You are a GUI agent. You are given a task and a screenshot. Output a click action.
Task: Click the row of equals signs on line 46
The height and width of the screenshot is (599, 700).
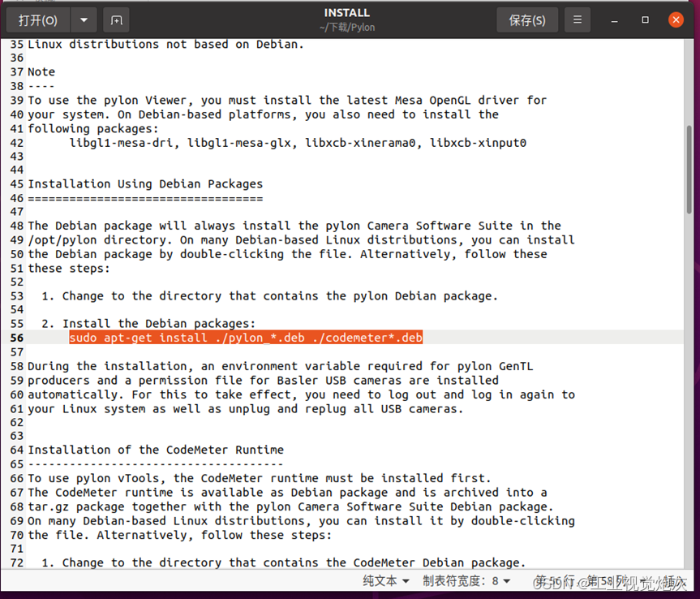pos(145,198)
